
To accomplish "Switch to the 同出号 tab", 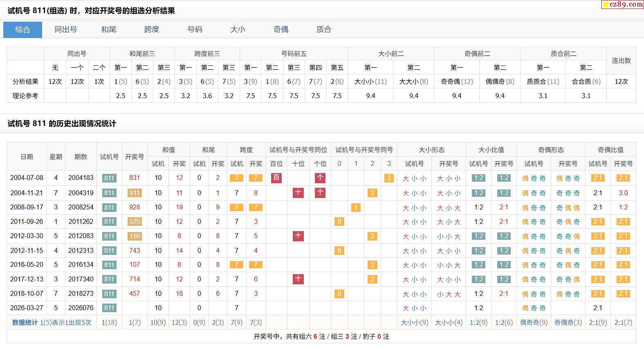I will pyautogui.click(x=65, y=29).
